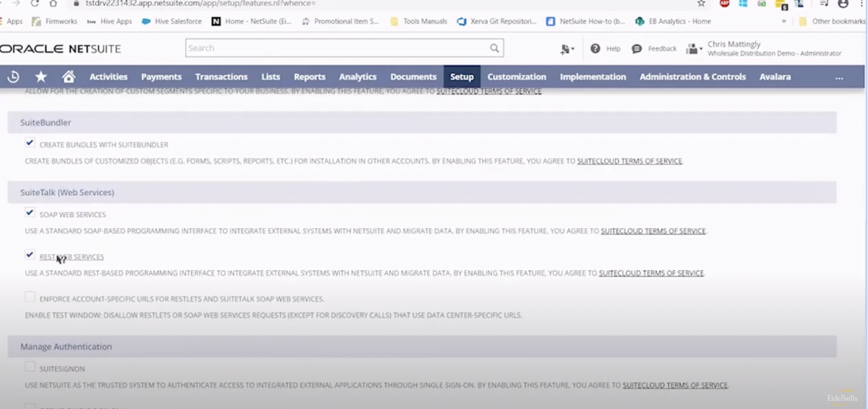Bookmark this page with the star icon
The width and height of the screenshot is (868, 409).
click(x=701, y=3)
